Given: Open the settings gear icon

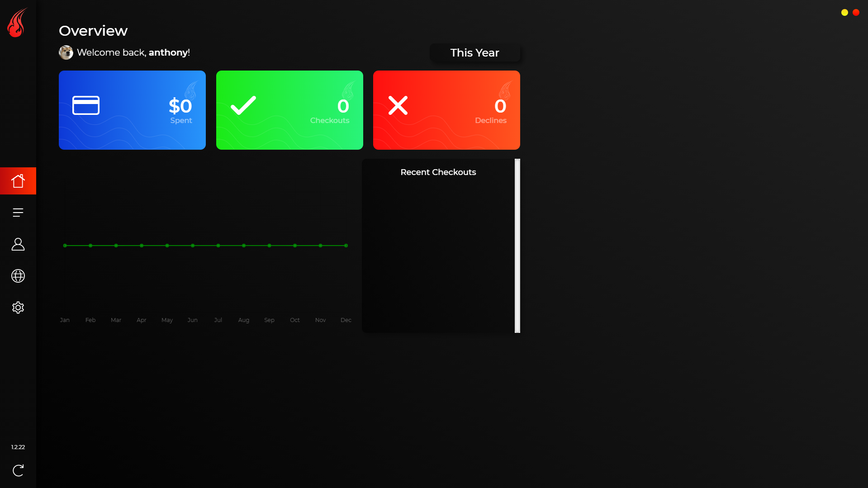Looking at the screenshot, I should click(18, 308).
